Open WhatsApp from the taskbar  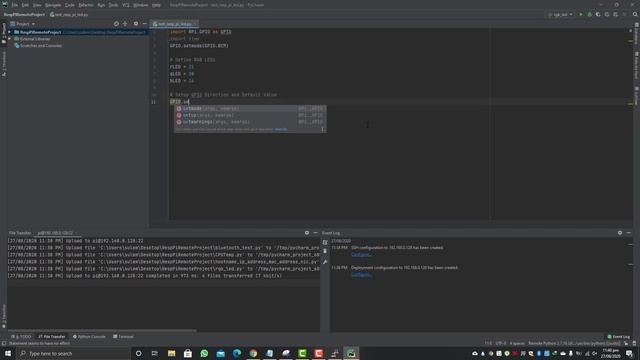click(204, 353)
